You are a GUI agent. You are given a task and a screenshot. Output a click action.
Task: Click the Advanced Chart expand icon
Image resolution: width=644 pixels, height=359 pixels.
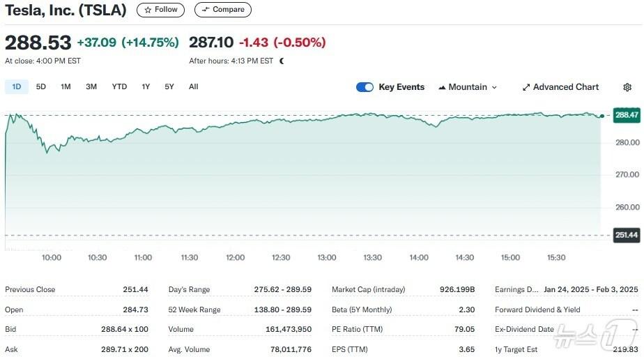click(x=526, y=87)
